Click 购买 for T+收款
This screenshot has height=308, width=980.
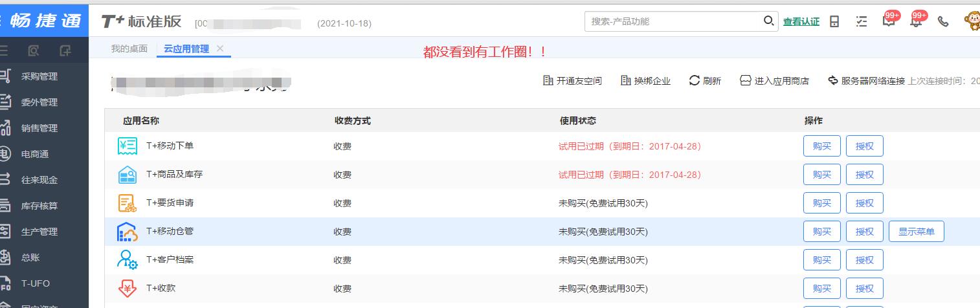pyautogui.click(x=822, y=289)
